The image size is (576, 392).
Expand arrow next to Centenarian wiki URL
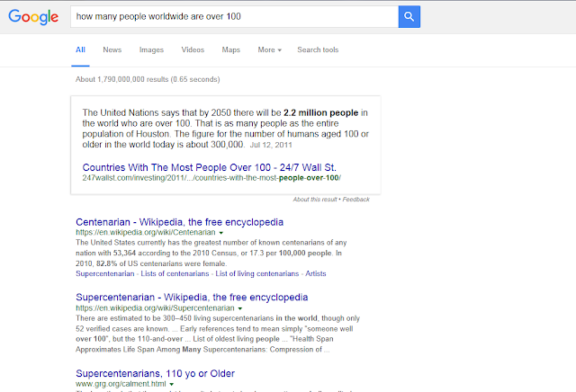pos(221,233)
